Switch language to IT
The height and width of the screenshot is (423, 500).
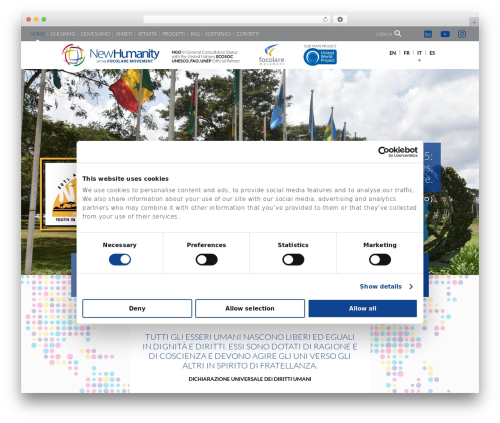tap(419, 53)
